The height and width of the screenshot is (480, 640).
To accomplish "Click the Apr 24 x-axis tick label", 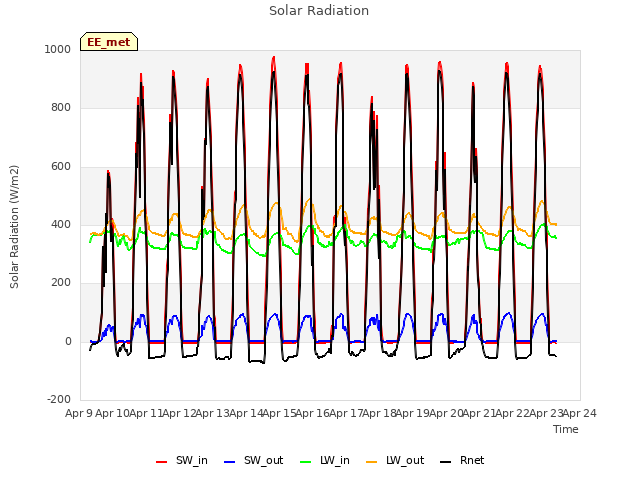I will tap(580, 413).
